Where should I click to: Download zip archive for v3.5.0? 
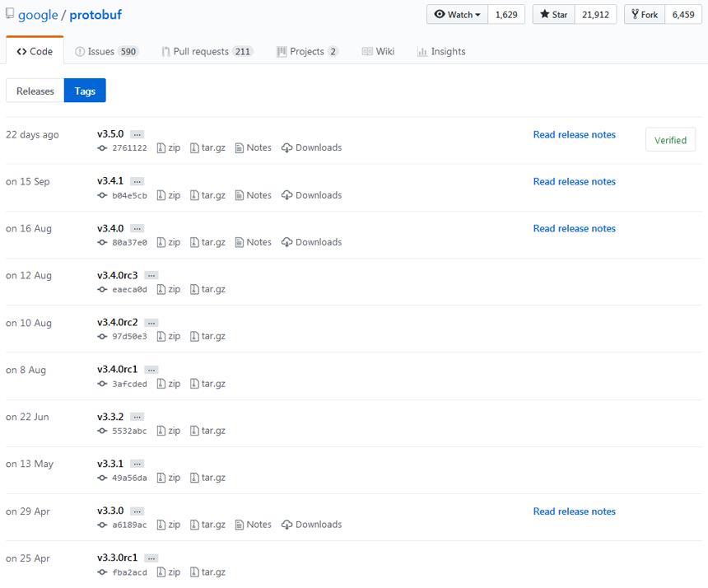169,147
